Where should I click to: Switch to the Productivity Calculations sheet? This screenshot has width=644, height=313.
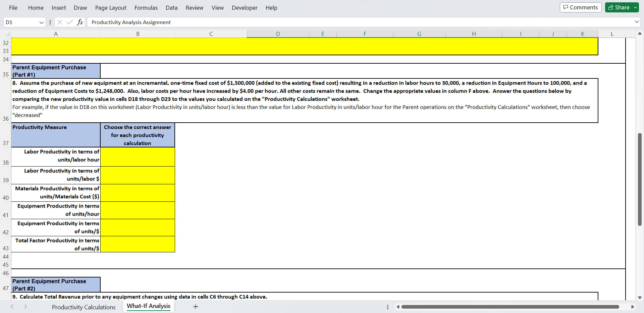click(84, 307)
